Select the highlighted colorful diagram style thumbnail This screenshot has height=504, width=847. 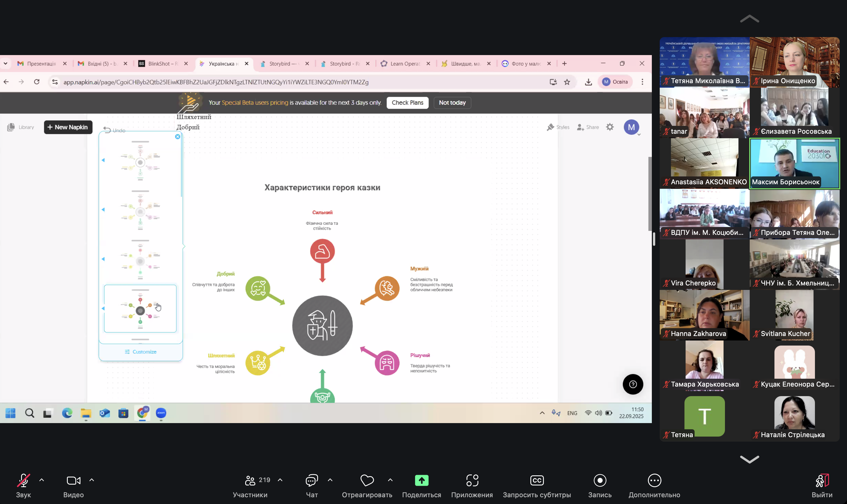pyautogui.click(x=140, y=308)
